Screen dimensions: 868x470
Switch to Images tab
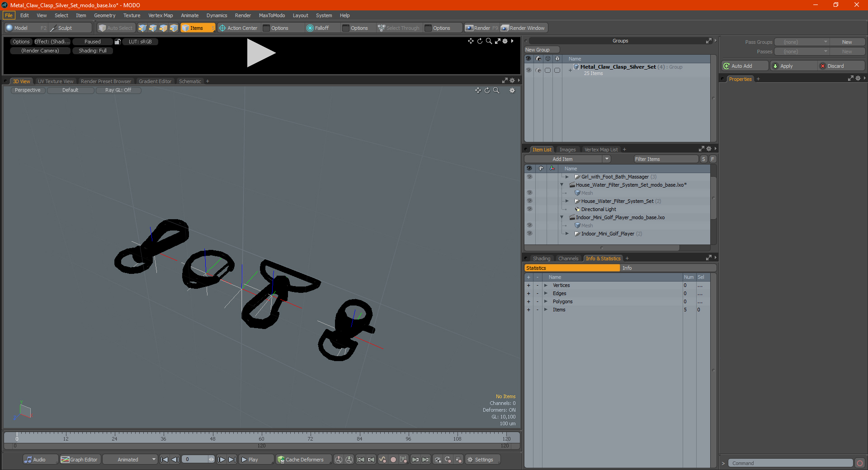pos(567,150)
